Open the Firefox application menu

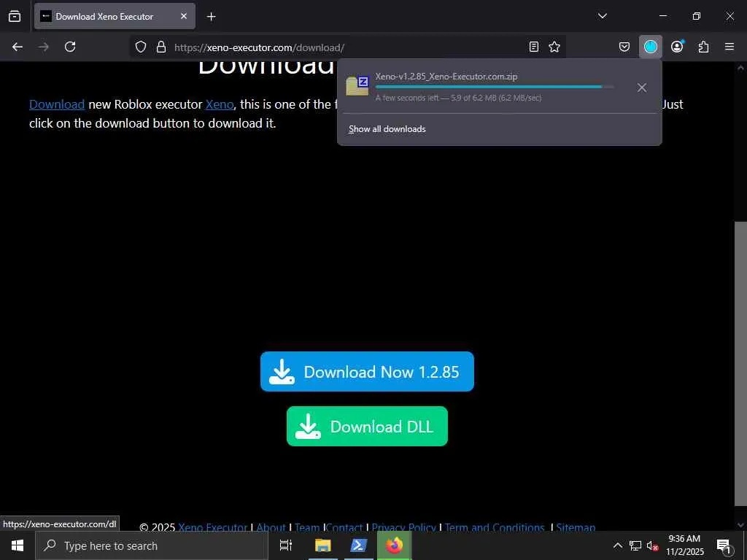[x=729, y=47]
